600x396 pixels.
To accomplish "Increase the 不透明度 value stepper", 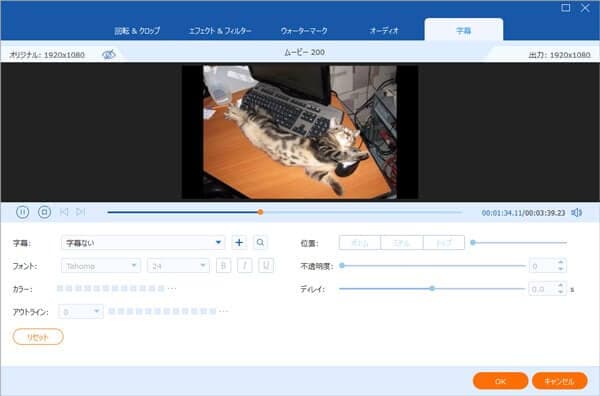I will pyautogui.click(x=561, y=262).
